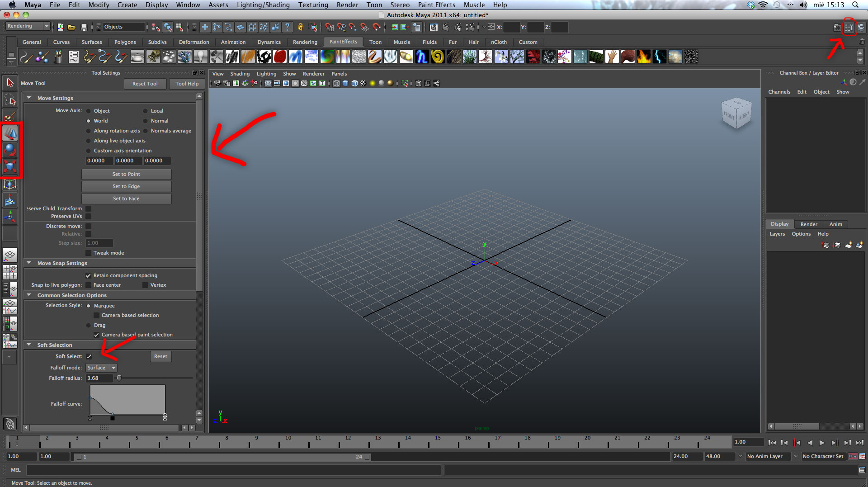The height and width of the screenshot is (487, 868).
Task: Click the ViewCube in the viewport
Action: pyautogui.click(x=736, y=113)
